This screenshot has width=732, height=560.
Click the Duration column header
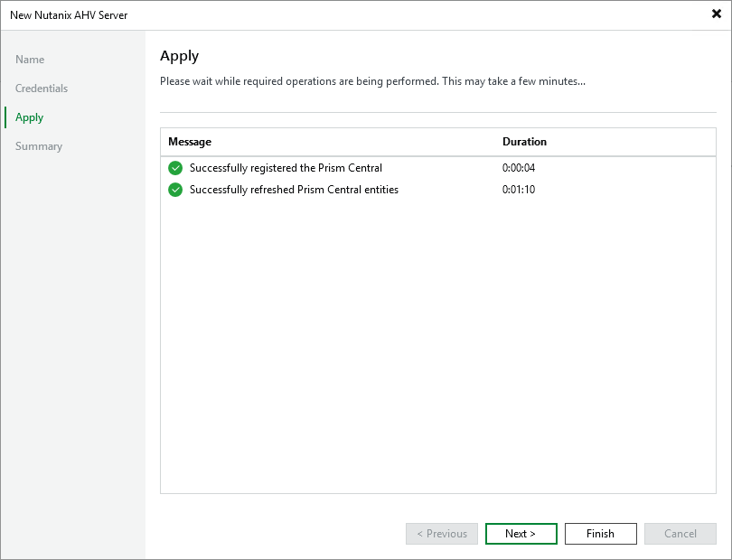(524, 142)
